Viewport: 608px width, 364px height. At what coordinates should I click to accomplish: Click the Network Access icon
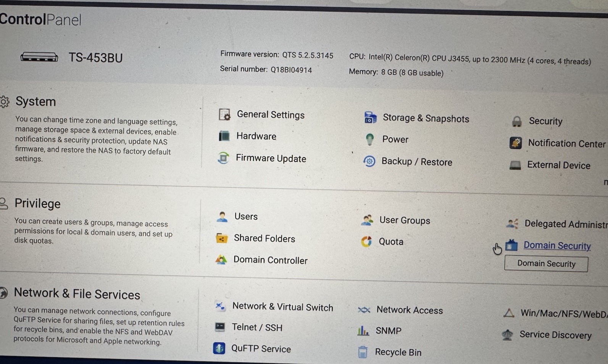tap(364, 310)
